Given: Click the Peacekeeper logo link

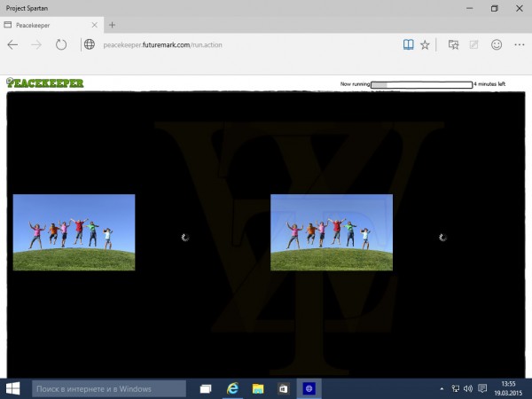Looking at the screenshot, I should pyautogui.click(x=45, y=83).
